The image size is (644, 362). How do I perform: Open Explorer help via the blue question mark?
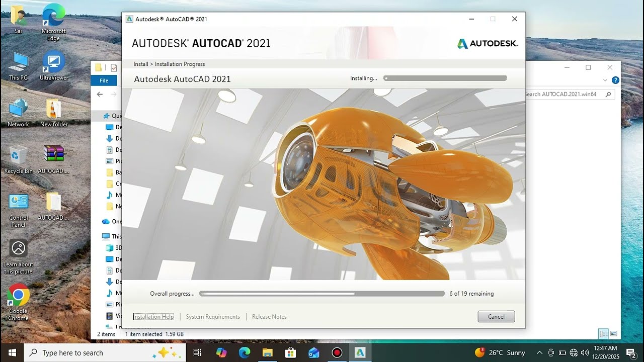pyautogui.click(x=615, y=80)
